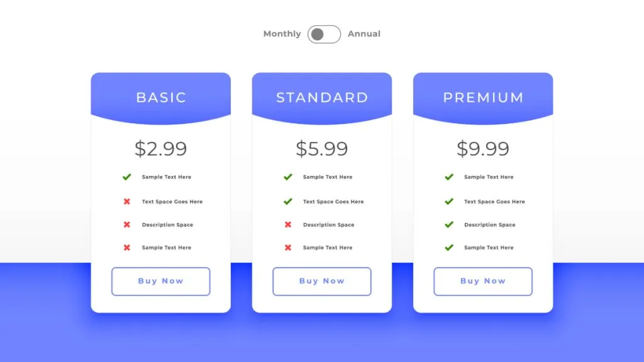Click the Monthly billing label

(x=282, y=34)
